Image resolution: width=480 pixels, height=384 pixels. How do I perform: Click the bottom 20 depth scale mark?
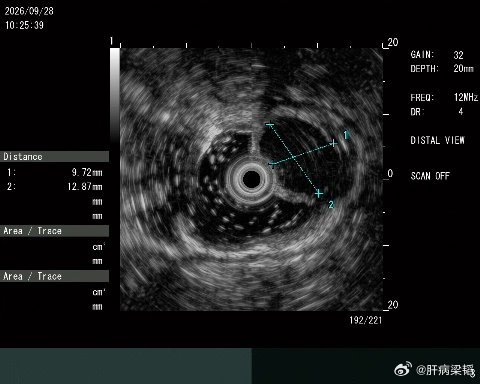pos(393,305)
